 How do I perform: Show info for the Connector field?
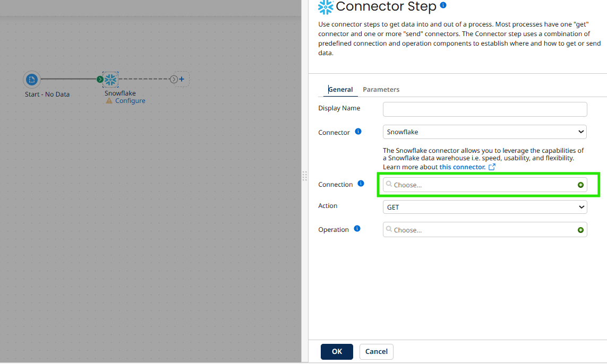coord(358,132)
